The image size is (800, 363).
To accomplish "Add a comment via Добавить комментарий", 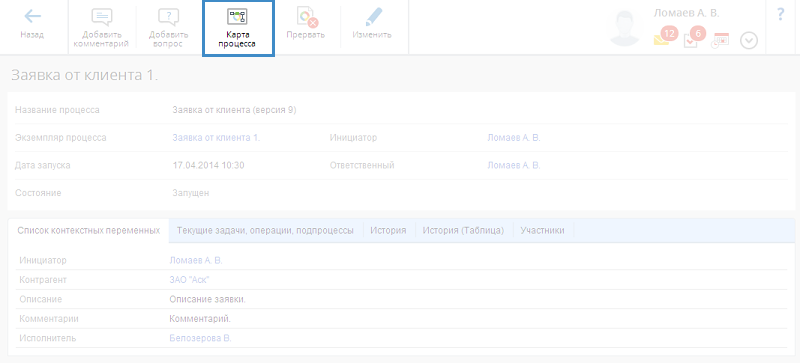I will point(101,28).
